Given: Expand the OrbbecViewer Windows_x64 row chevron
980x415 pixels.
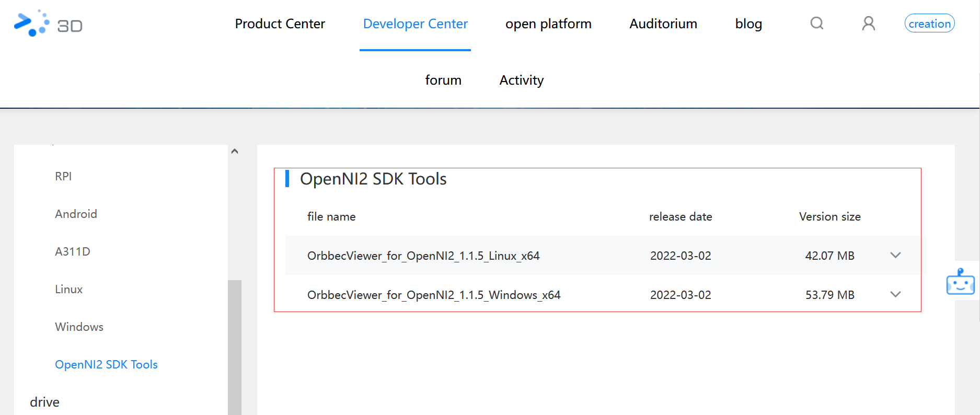Looking at the screenshot, I should point(895,294).
